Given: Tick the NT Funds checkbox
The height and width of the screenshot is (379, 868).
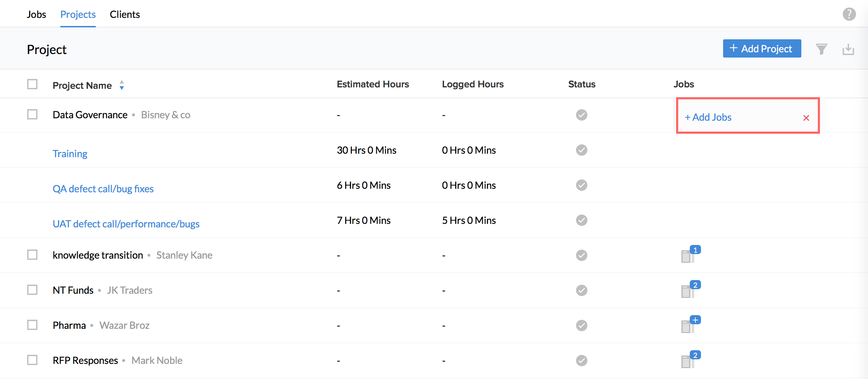Looking at the screenshot, I should (x=32, y=290).
